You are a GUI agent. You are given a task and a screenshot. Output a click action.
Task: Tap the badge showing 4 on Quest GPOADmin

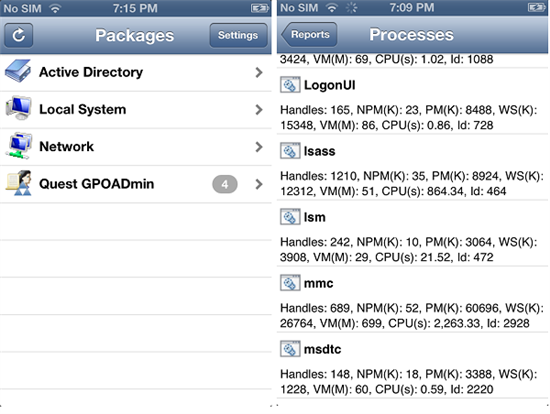[225, 184]
